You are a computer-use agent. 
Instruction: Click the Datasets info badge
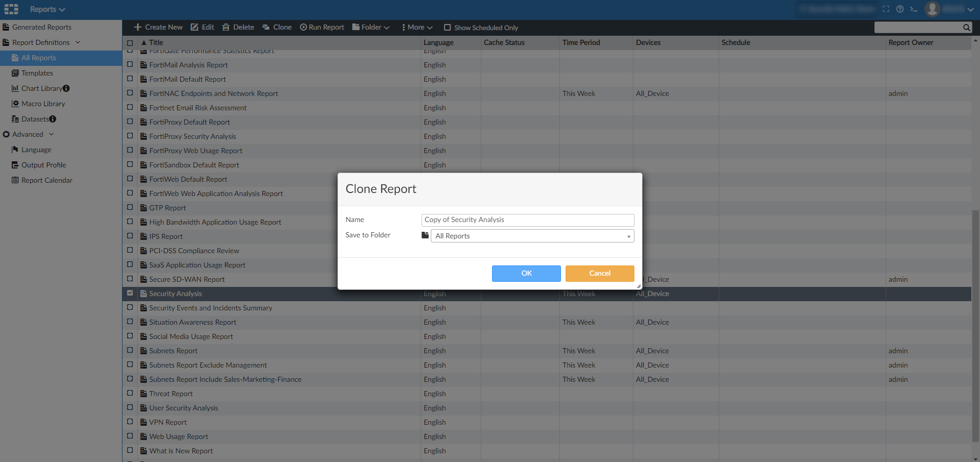[53, 119]
